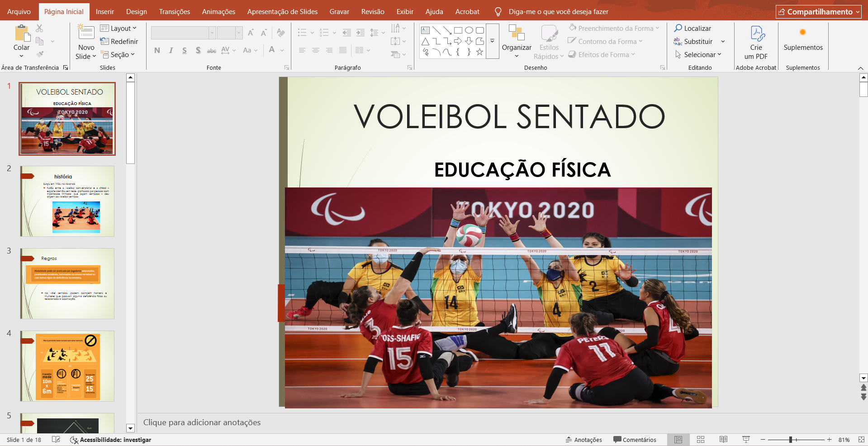Select the rectangle shape in gallery

pyautogui.click(x=458, y=30)
